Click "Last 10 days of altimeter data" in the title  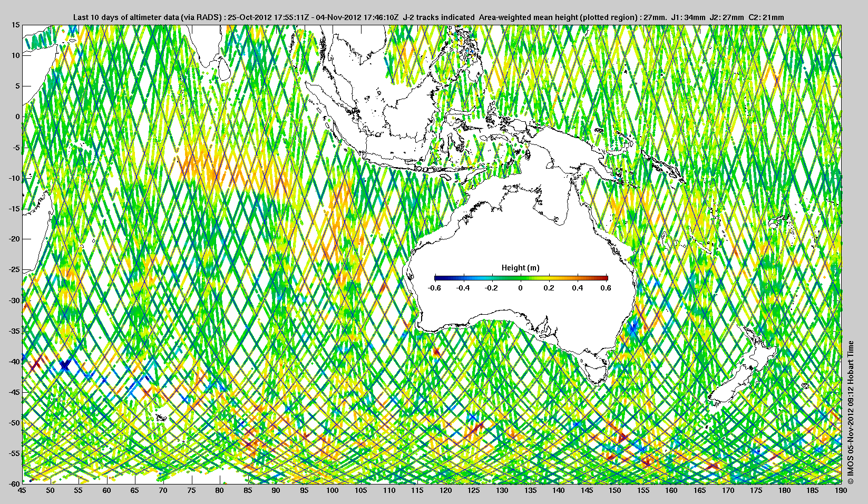pyautogui.click(x=126, y=17)
